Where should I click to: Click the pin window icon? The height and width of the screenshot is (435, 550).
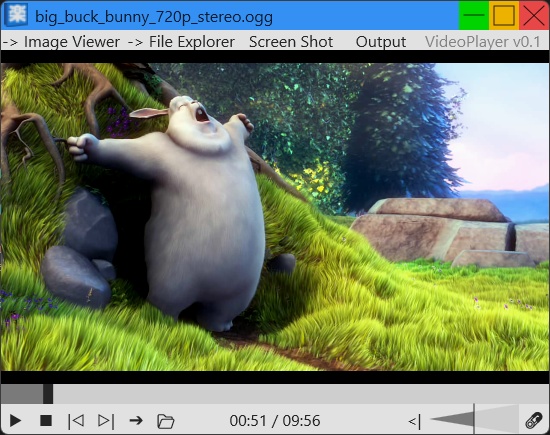534,420
